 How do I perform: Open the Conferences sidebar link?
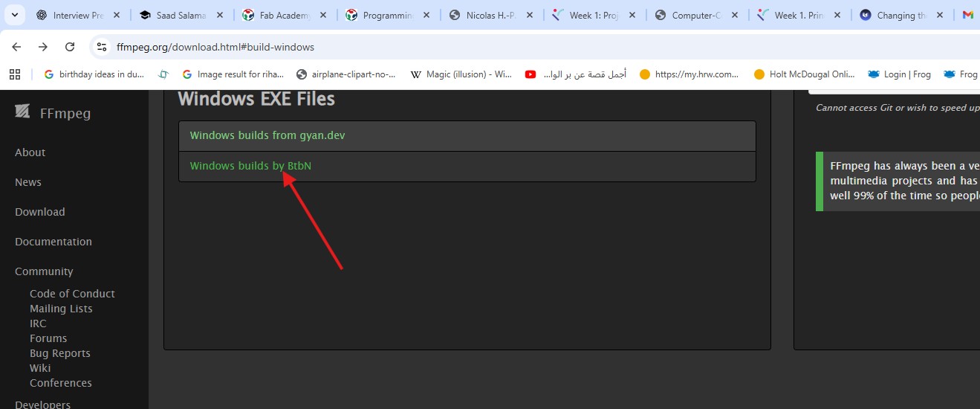click(61, 383)
